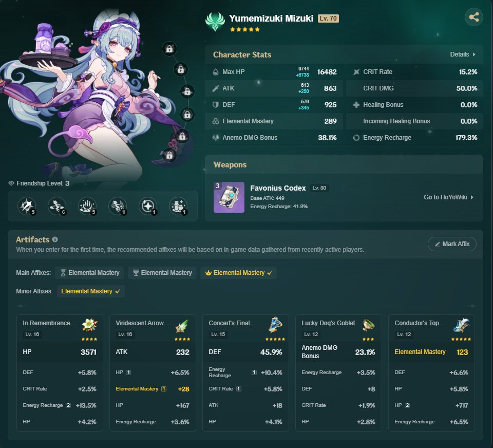493x448 pixels.
Task: Click the Anemo DMG Bonus 23.1% main stat
Action: click(x=338, y=352)
